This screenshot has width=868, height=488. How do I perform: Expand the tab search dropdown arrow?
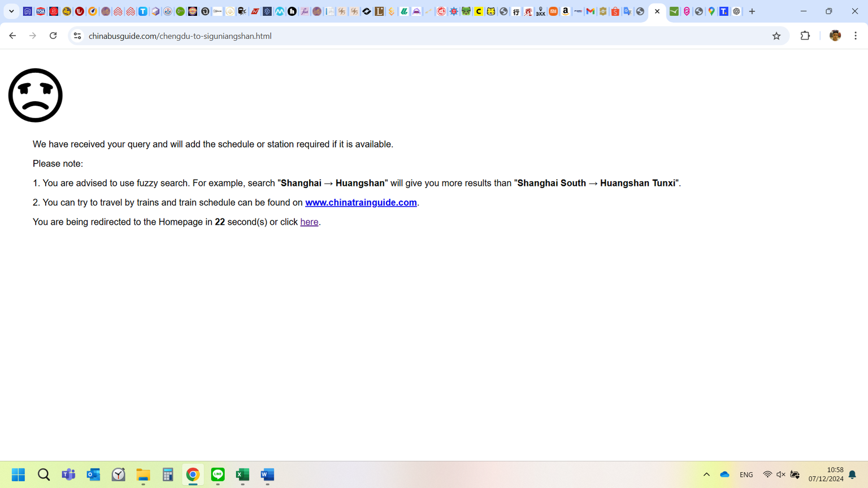11,11
